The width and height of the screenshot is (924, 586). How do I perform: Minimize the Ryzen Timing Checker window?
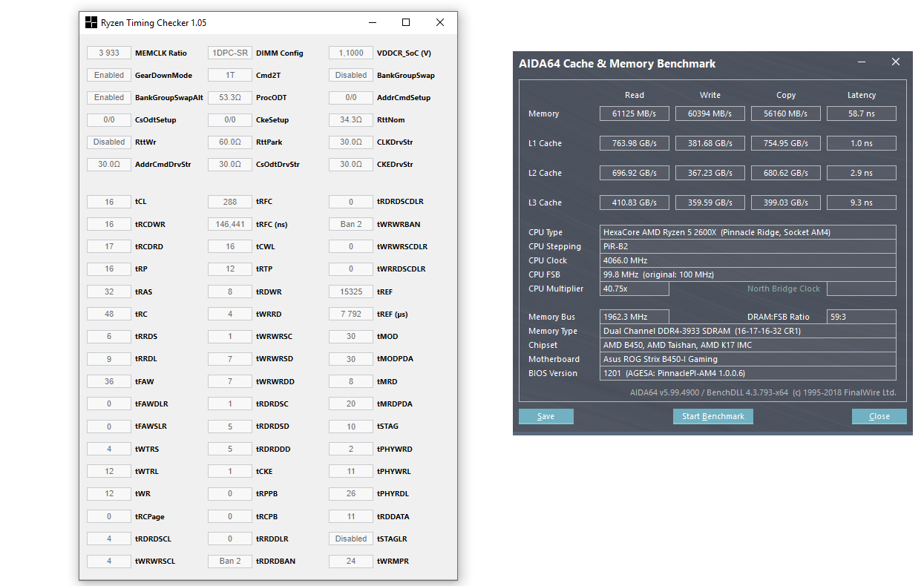point(372,22)
